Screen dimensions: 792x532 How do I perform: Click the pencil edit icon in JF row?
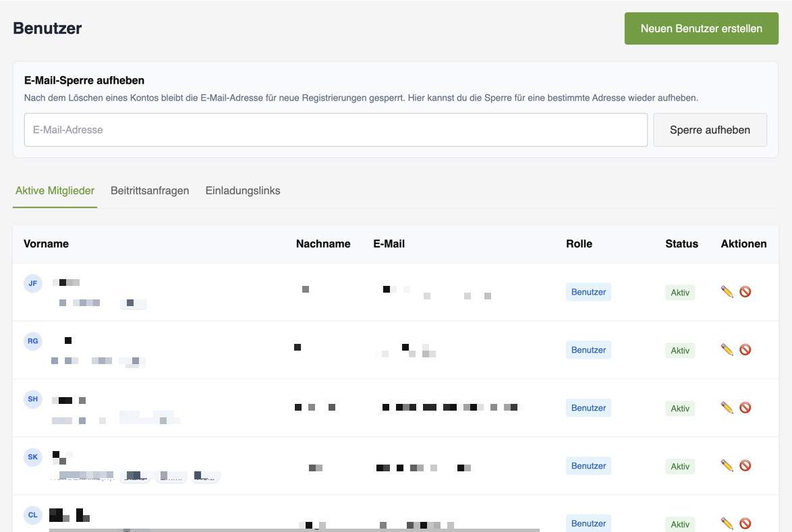(x=727, y=292)
